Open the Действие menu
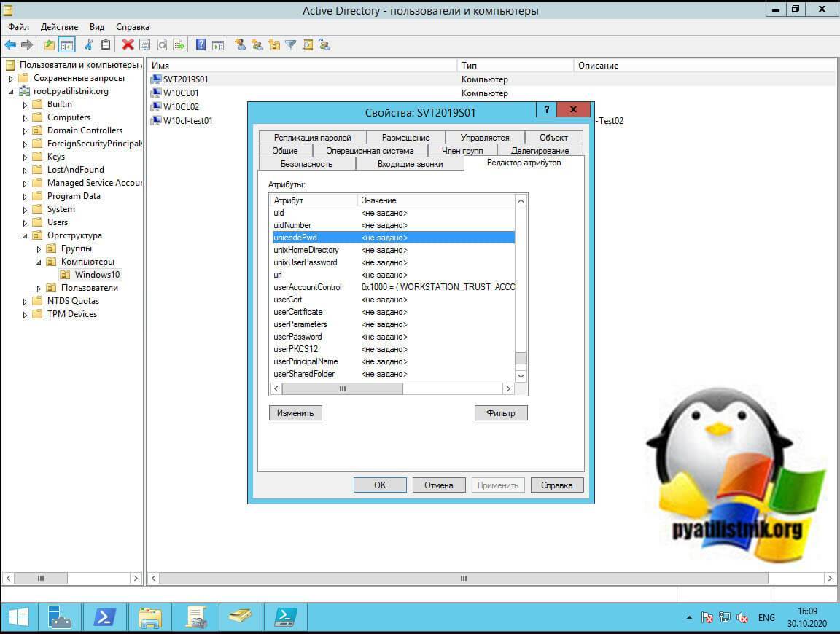Screen dimensions: 840x634 click(59, 27)
